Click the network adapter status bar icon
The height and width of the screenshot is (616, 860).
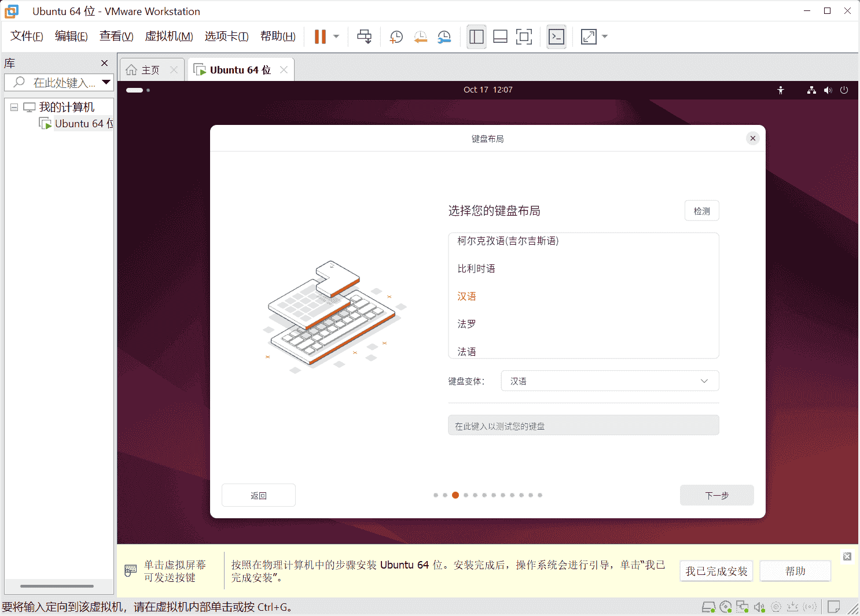point(743,607)
